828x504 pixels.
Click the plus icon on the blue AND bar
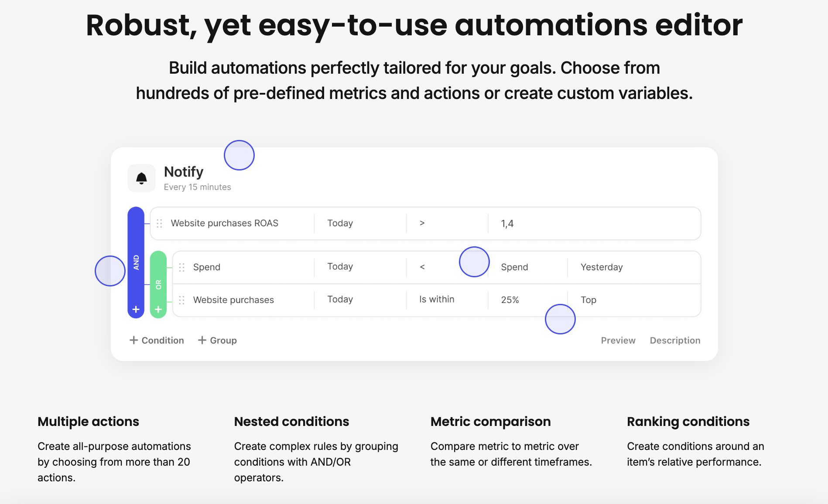136,310
